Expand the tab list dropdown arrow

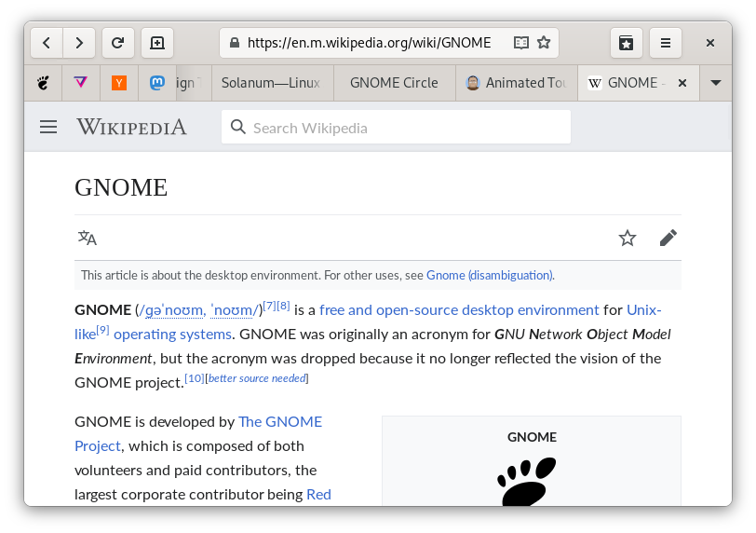click(716, 83)
